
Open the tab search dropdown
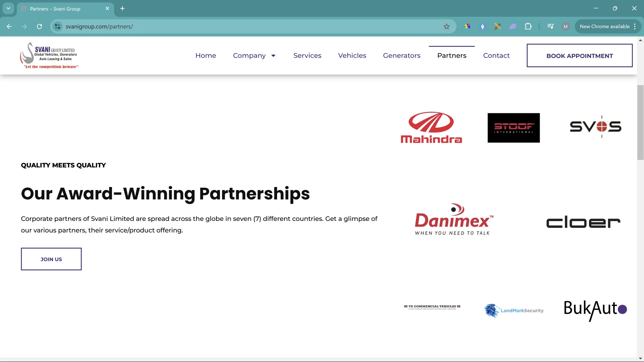point(8,9)
